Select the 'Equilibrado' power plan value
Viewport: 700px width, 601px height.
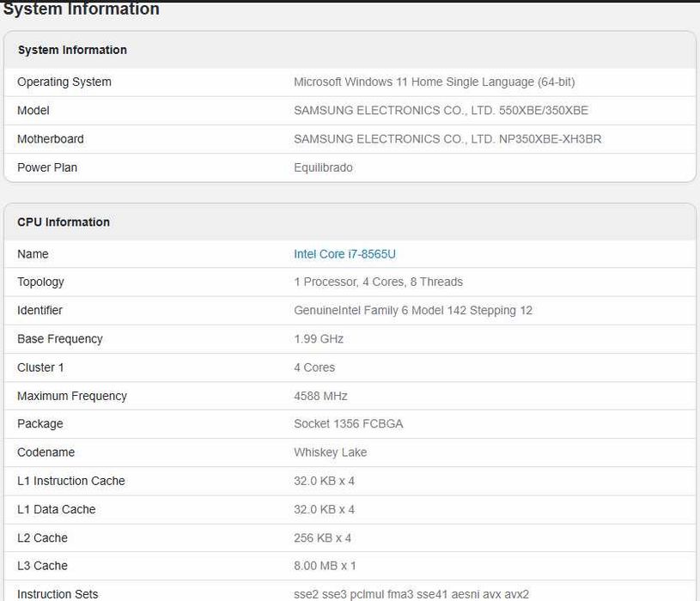coord(323,167)
